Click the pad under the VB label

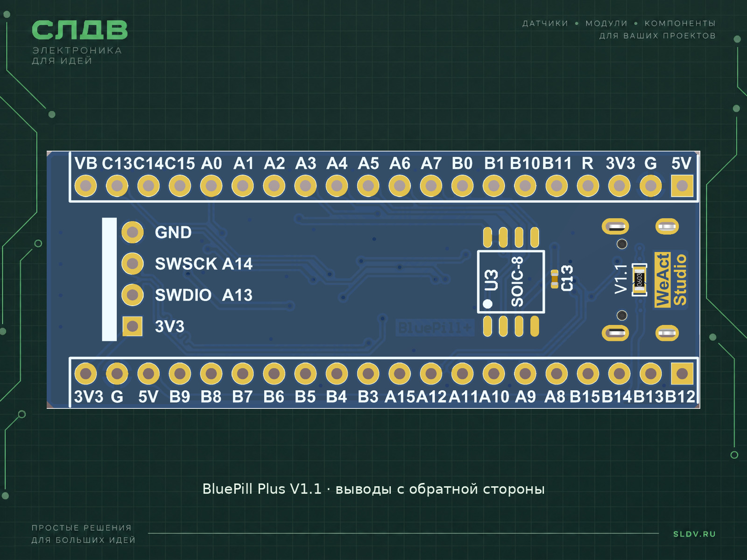pos(85,186)
